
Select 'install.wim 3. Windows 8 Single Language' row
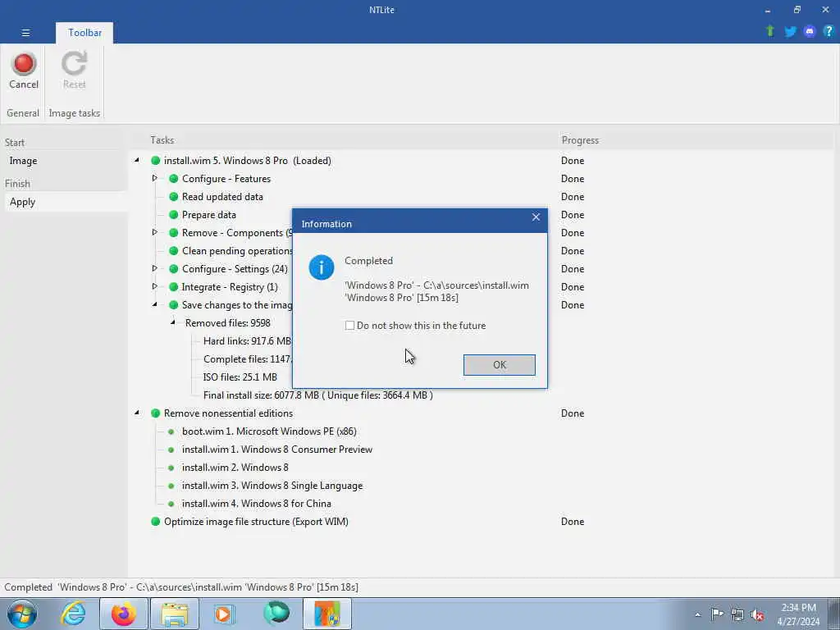272,486
